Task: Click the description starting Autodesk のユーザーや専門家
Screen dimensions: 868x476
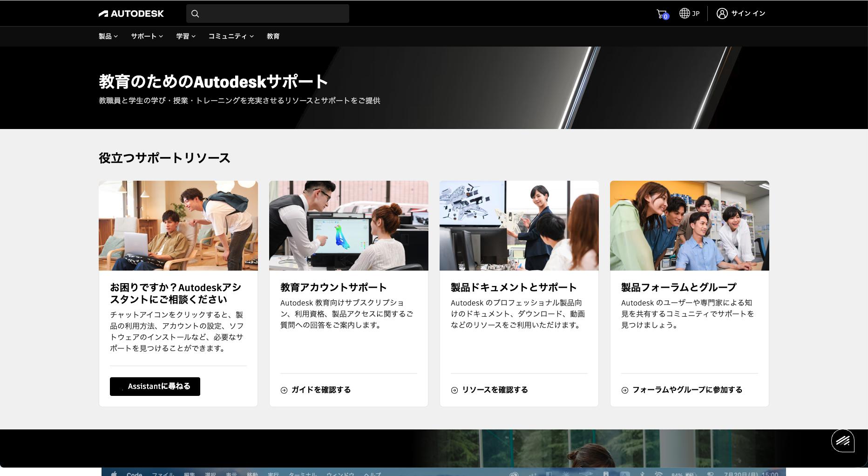Action: (x=688, y=314)
